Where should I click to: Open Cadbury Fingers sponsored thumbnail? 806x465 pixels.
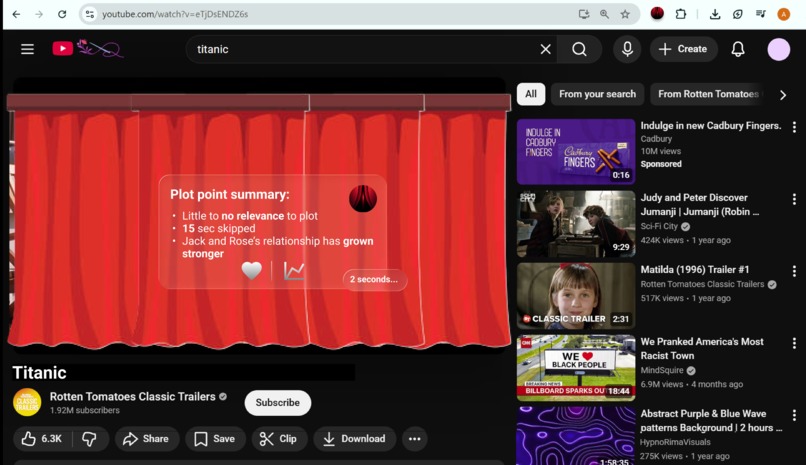point(576,152)
